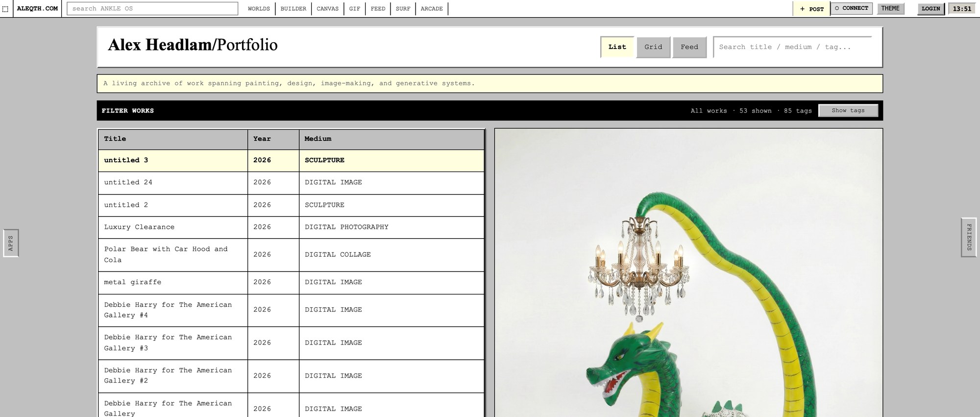Click the LOGIN button

(931, 9)
